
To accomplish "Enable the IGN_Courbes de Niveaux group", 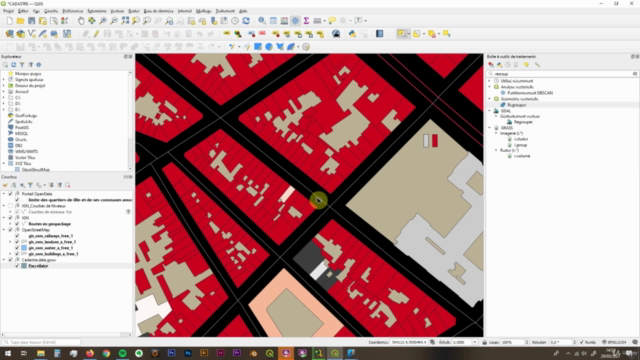I will [10, 206].
